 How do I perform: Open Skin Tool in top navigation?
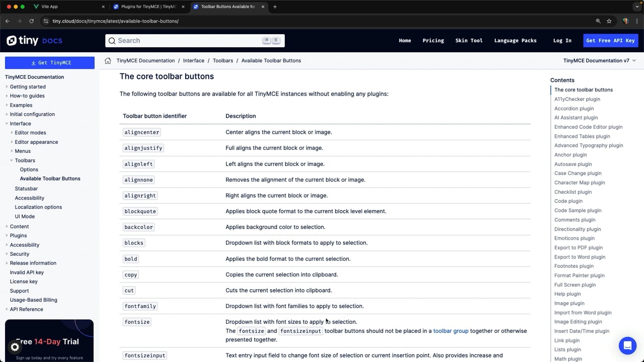(469, 41)
